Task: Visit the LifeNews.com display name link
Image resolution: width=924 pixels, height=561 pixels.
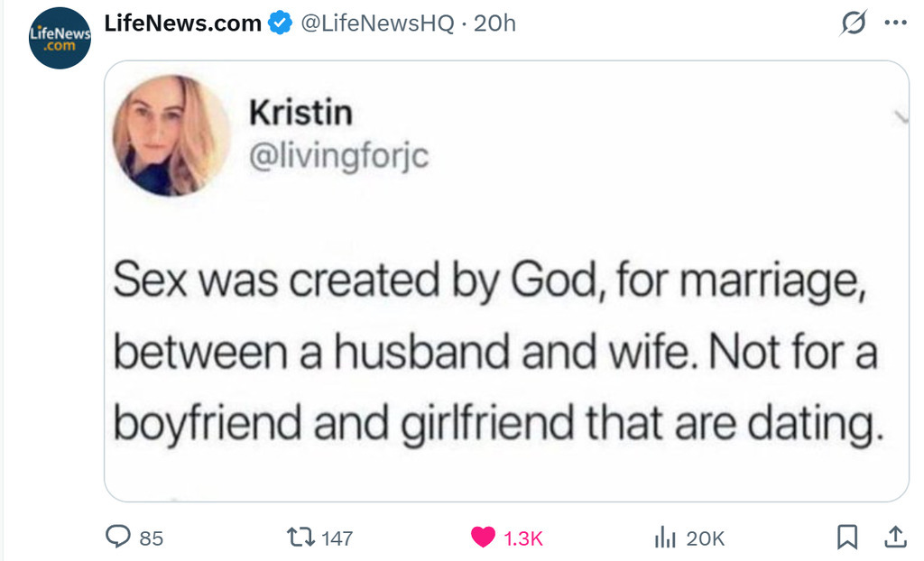Action: (183, 24)
